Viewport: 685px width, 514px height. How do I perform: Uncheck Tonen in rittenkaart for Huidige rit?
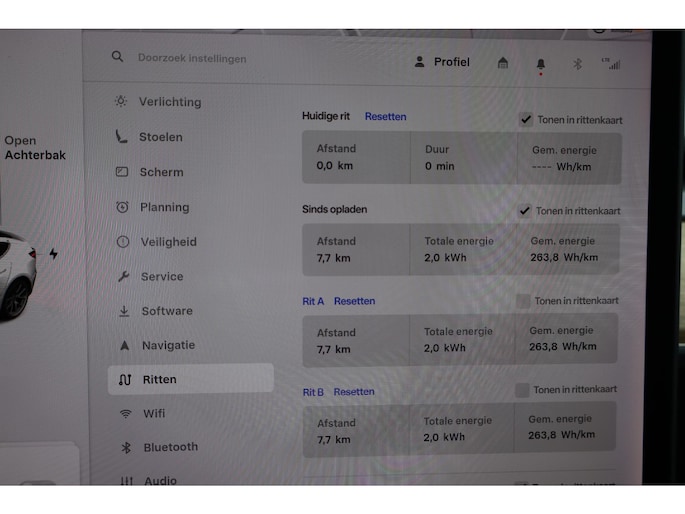(526, 120)
